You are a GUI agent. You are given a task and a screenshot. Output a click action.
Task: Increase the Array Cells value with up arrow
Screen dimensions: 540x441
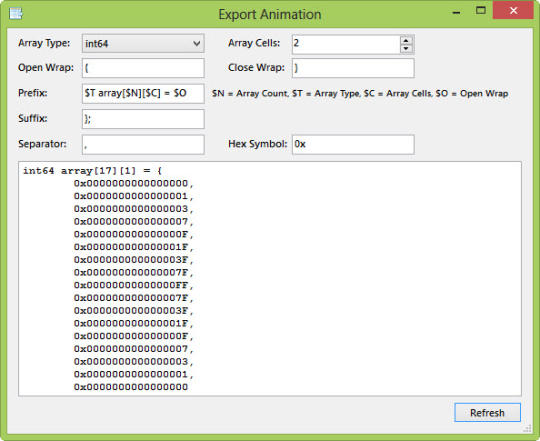[406, 40]
